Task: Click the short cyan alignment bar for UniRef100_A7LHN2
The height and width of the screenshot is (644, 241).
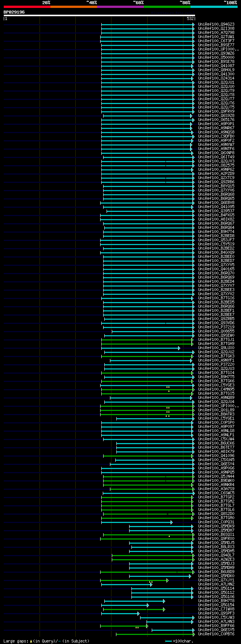Action: (127, 584)
